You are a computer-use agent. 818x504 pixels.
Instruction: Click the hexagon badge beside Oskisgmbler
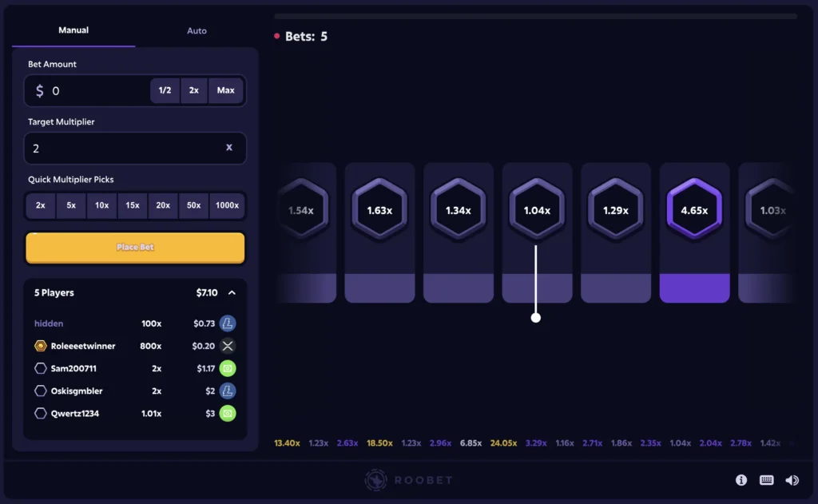pos(40,391)
